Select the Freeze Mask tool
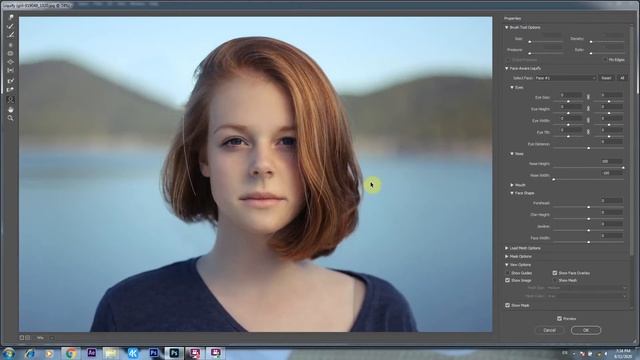This screenshot has height=360, width=640. 11,81
